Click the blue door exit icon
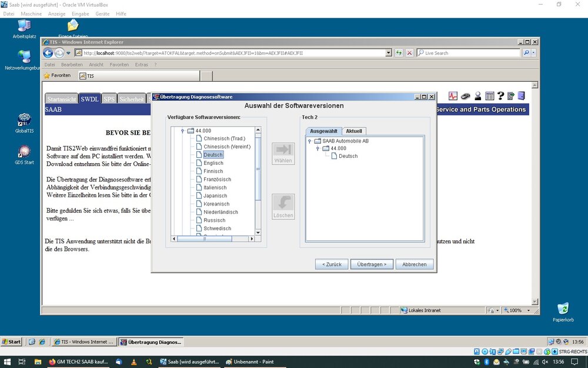 tap(521, 96)
